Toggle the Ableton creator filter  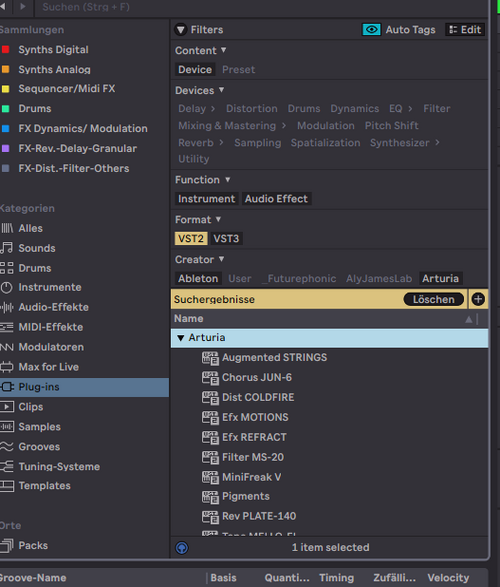(198, 279)
